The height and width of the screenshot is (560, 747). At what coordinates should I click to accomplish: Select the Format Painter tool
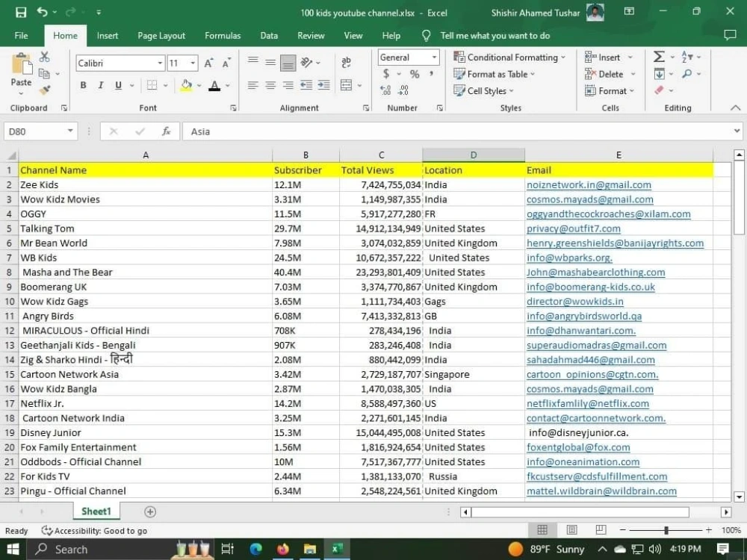[44, 89]
